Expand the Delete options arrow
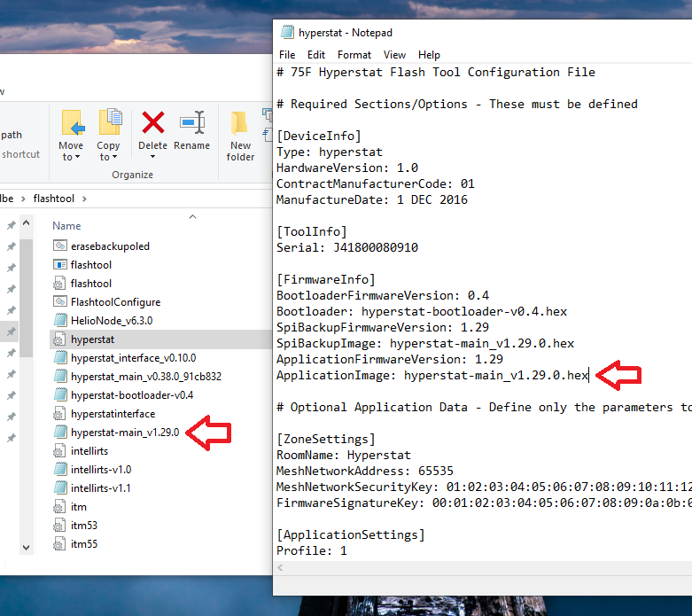 pyautogui.click(x=152, y=157)
